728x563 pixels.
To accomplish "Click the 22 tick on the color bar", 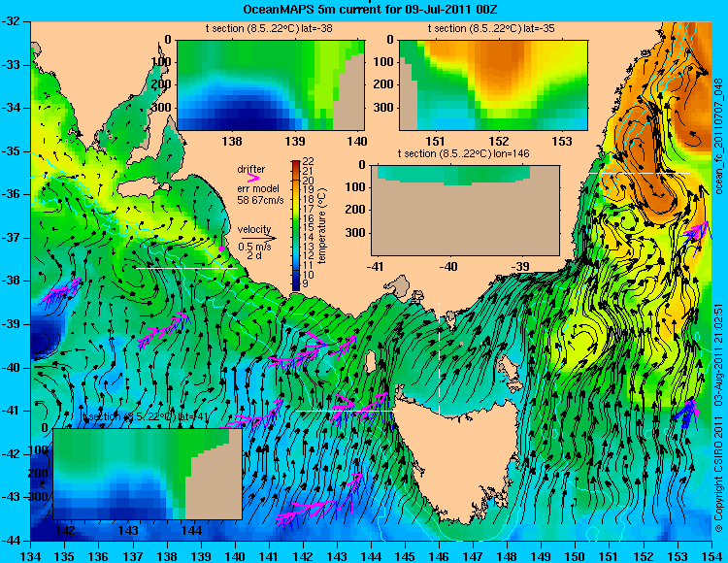I will click(x=309, y=162).
